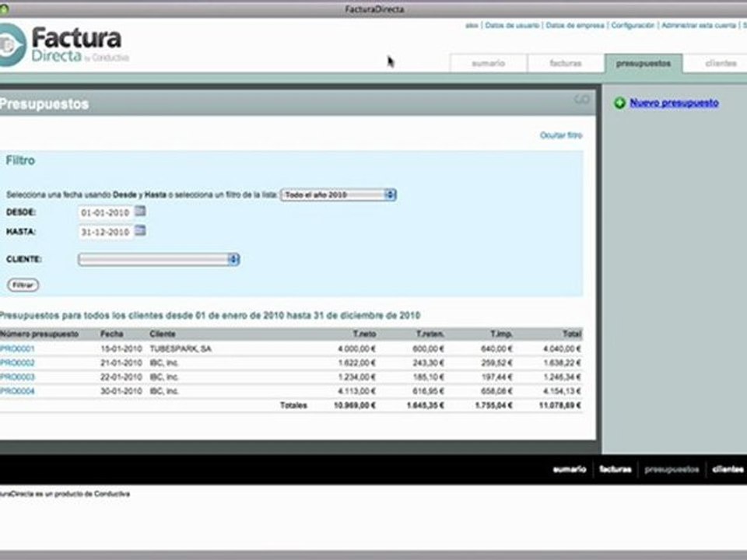Click footer clientes link
747x560 pixels.
click(728, 470)
